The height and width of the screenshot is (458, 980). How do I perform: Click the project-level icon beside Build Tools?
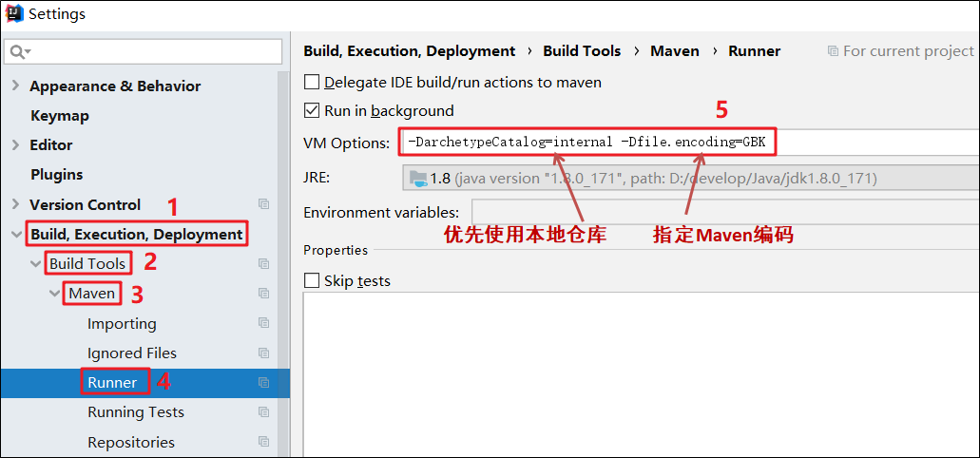pos(263,264)
